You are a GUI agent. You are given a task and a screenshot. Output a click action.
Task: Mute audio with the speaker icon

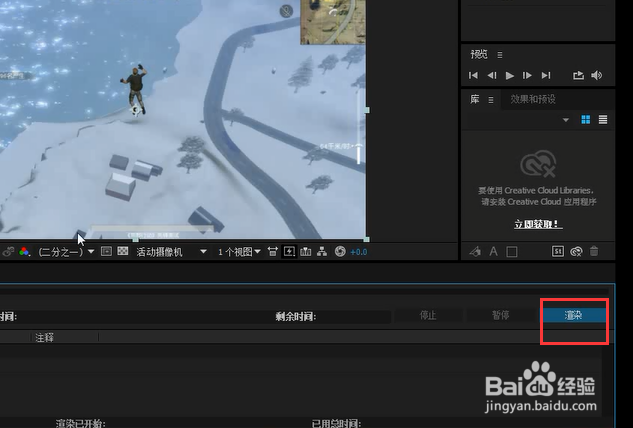[x=597, y=76]
